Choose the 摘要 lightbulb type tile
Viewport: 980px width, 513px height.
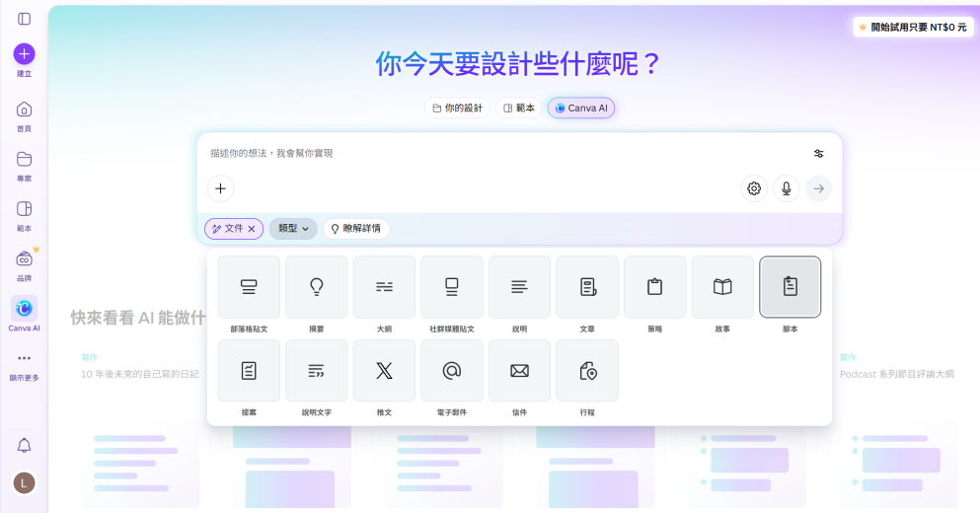316,287
